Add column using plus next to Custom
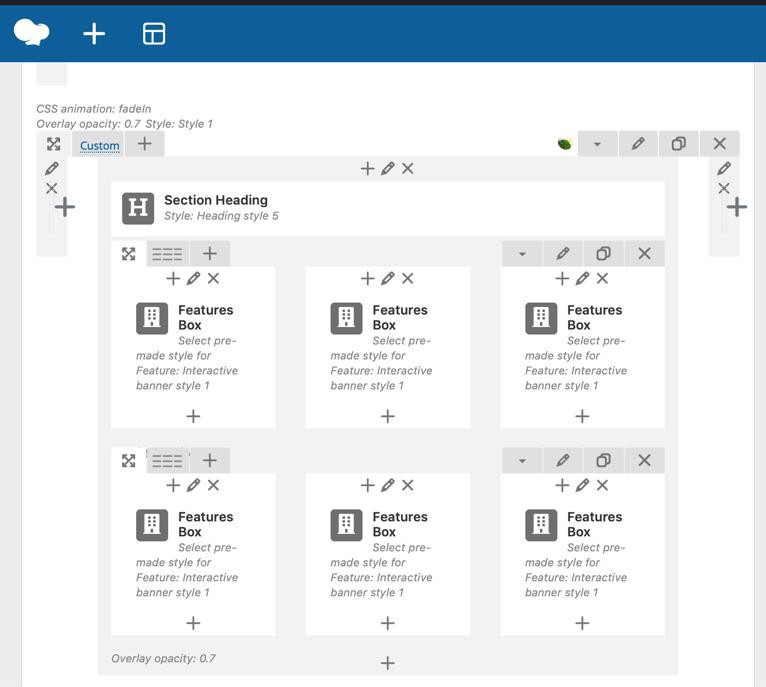This screenshot has height=687, width=766. 144,144
